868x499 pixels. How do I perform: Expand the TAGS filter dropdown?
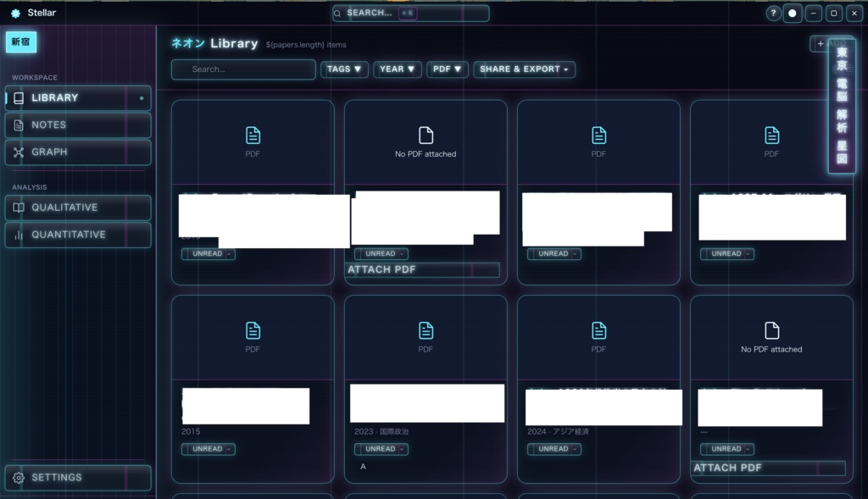pos(344,69)
